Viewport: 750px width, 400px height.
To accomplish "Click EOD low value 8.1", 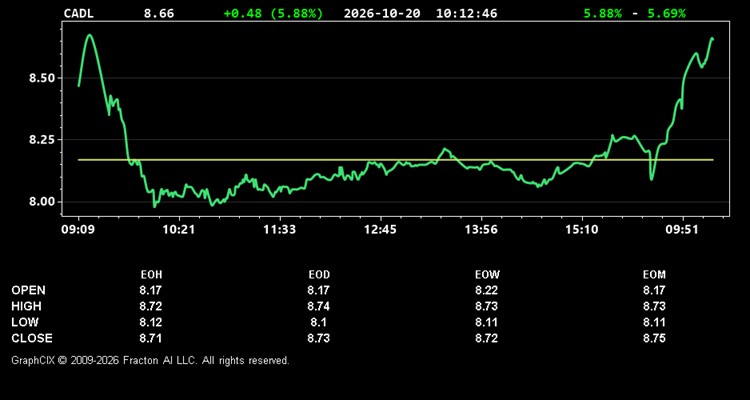I will (x=319, y=322).
